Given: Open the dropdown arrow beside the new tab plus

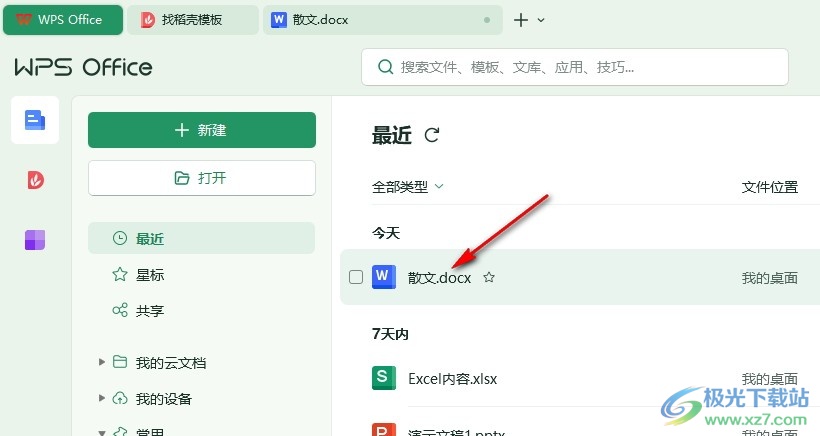Looking at the screenshot, I should pyautogui.click(x=541, y=20).
